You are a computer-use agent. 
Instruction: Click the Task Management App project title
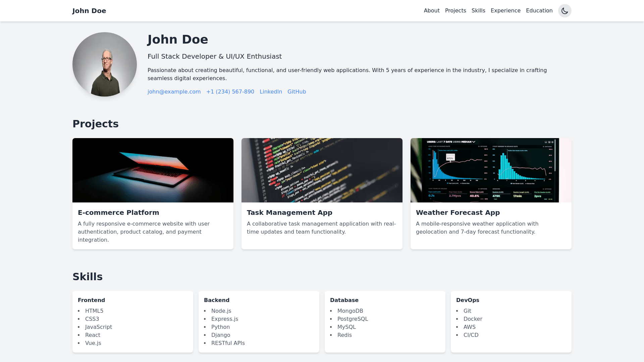pos(289,213)
